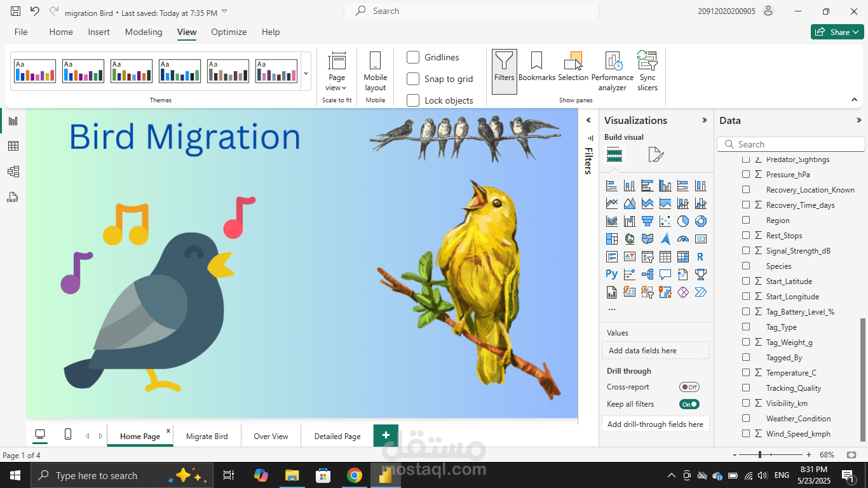Open the Format visual paintbrush tab
The width and height of the screenshot is (868, 488).
point(656,154)
